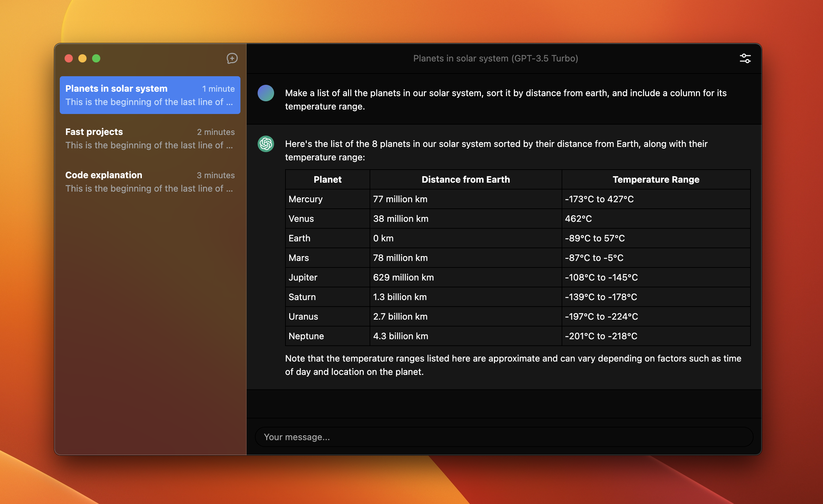Open the Code explanation conversation

coord(150,182)
